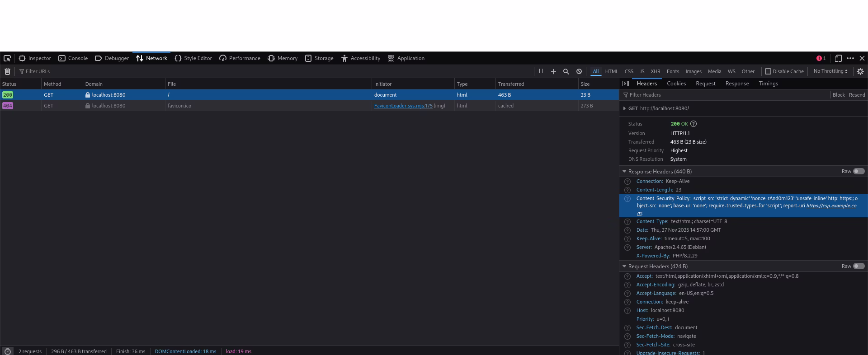Toggle Raw for Response Headers
This screenshot has height=355, width=868.
click(859, 171)
